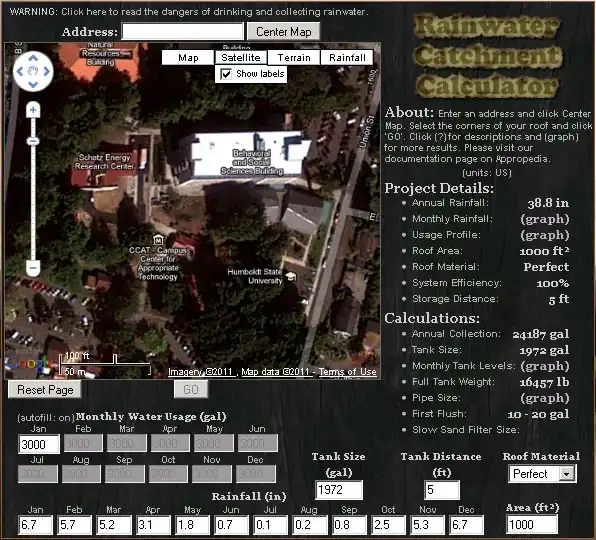Switch to Terrain view
596x540 pixels.
294,58
